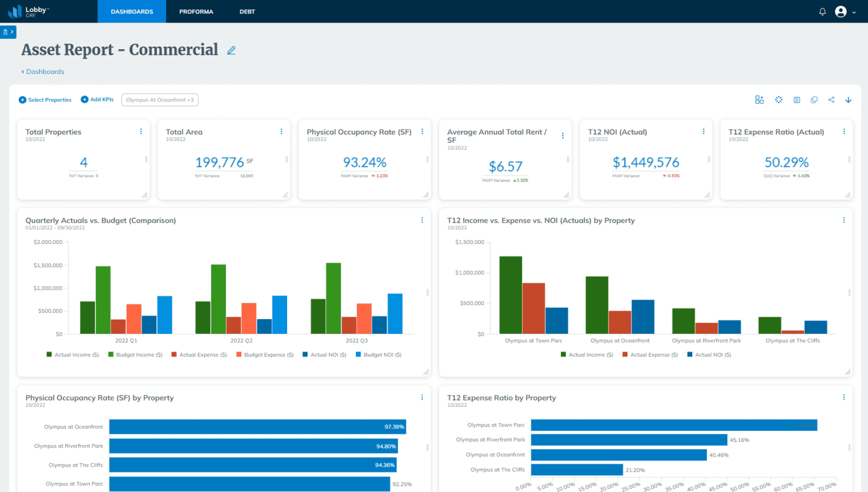
Task: Click the presentation mode play icon
Action: (796, 100)
